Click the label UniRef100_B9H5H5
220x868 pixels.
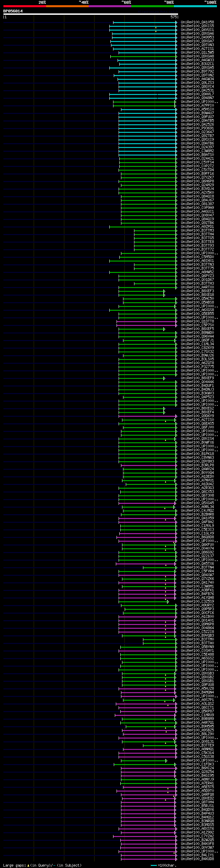point(197,727)
